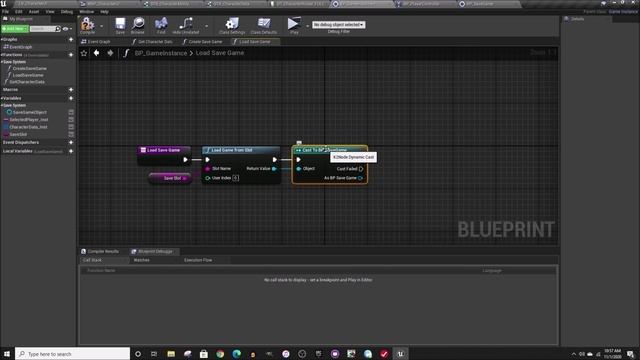This screenshot has height=360, width=640.
Task: Add a new function with plus icon
Action: [71, 55]
